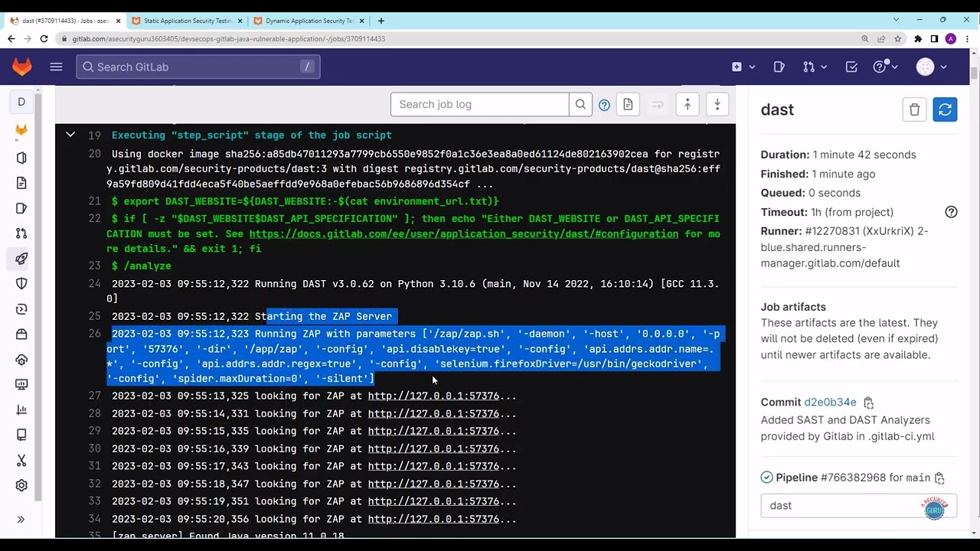Image resolution: width=980 pixels, height=551 pixels.
Task: Open the ZAP URL link on log line 34
Action: point(433,520)
